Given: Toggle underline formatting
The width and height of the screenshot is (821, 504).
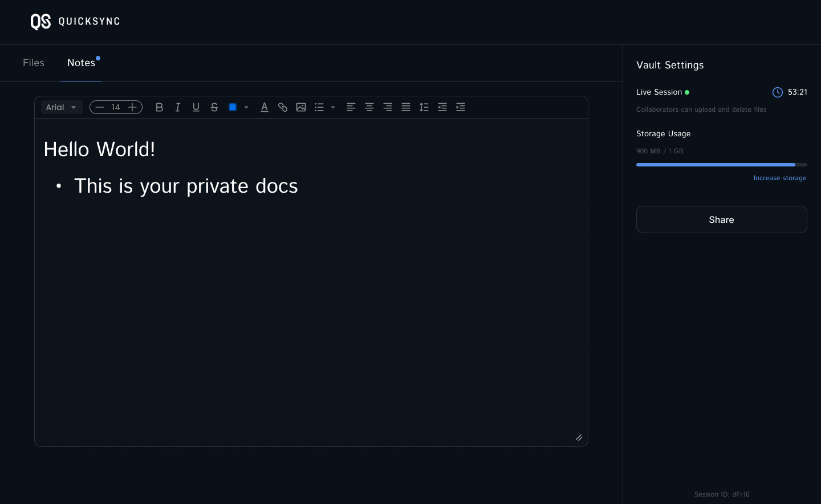Looking at the screenshot, I should click(x=196, y=107).
